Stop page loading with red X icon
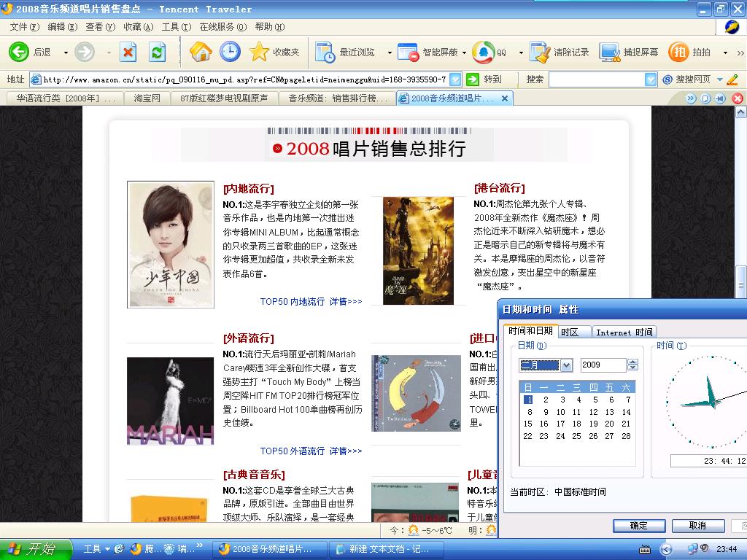This screenshot has width=747, height=560. tap(128, 52)
